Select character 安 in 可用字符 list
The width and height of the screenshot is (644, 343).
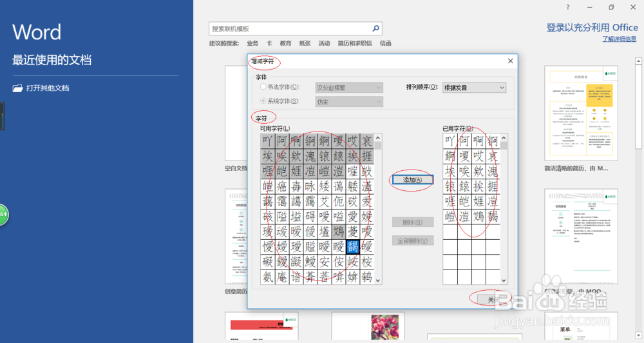pyautogui.click(x=325, y=262)
